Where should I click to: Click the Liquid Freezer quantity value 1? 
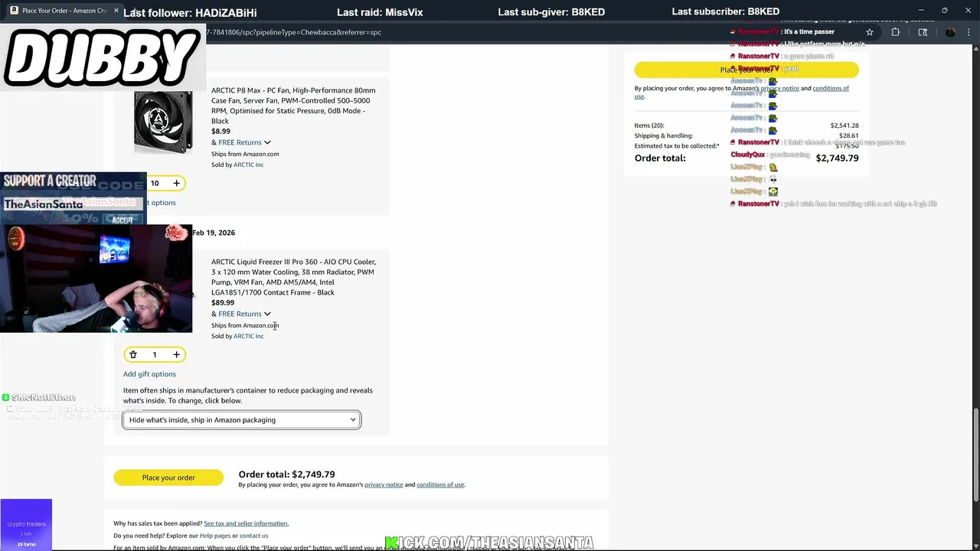pyautogui.click(x=155, y=354)
